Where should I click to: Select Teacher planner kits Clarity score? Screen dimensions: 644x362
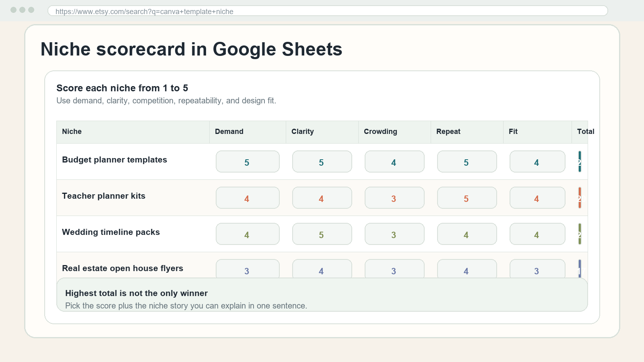[322, 198]
